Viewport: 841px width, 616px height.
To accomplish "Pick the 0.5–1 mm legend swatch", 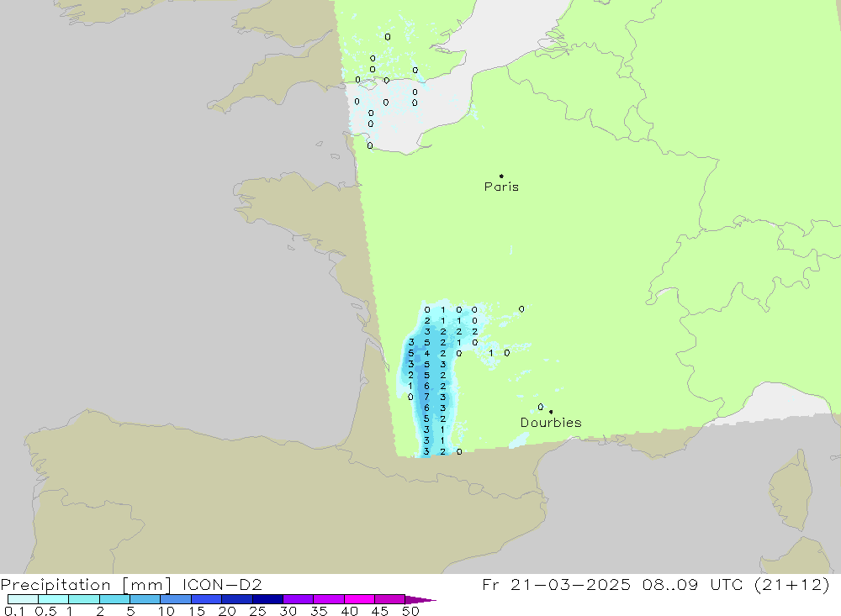I will (x=53, y=599).
